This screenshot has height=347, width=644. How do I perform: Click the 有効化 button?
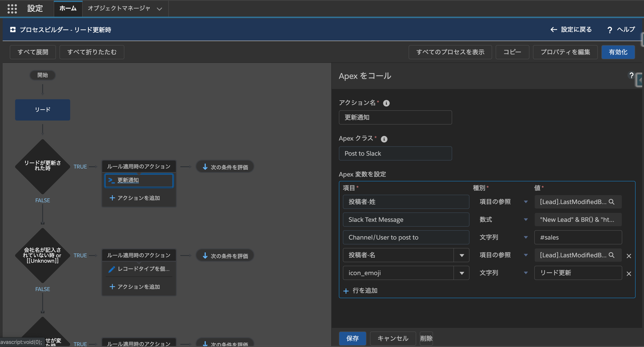(618, 52)
